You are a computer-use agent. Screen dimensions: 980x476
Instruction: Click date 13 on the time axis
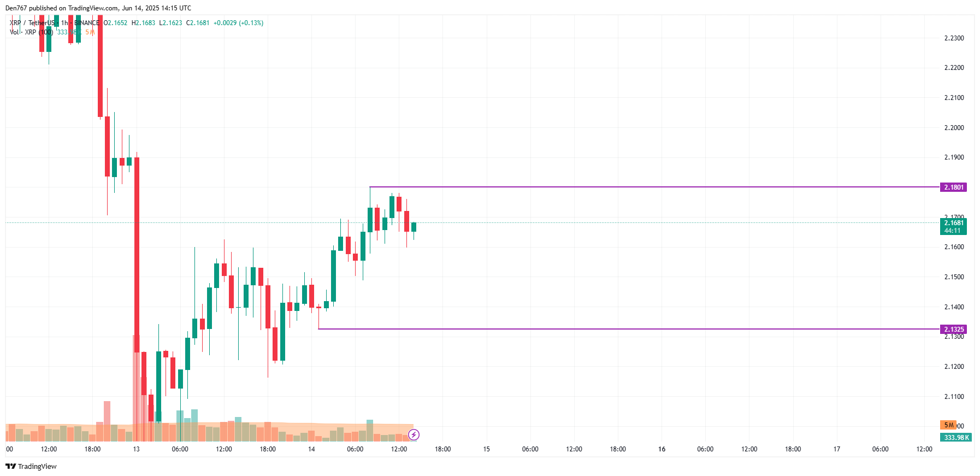136,449
